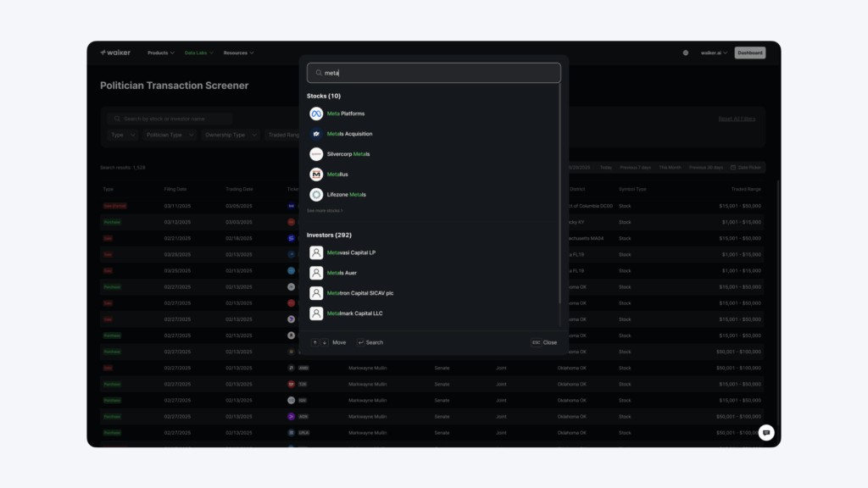Image resolution: width=868 pixels, height=488 pixels.
Task: Click the Symbol Type column header
Action: pyautogui.click(x=632, y=189)
